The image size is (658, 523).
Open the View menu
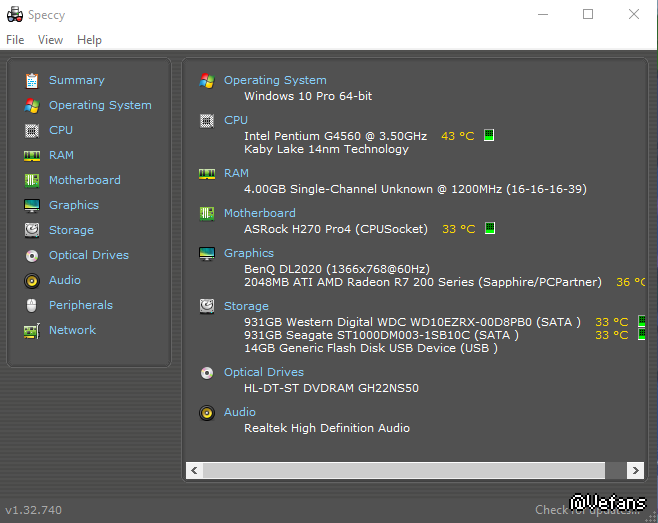50,40
